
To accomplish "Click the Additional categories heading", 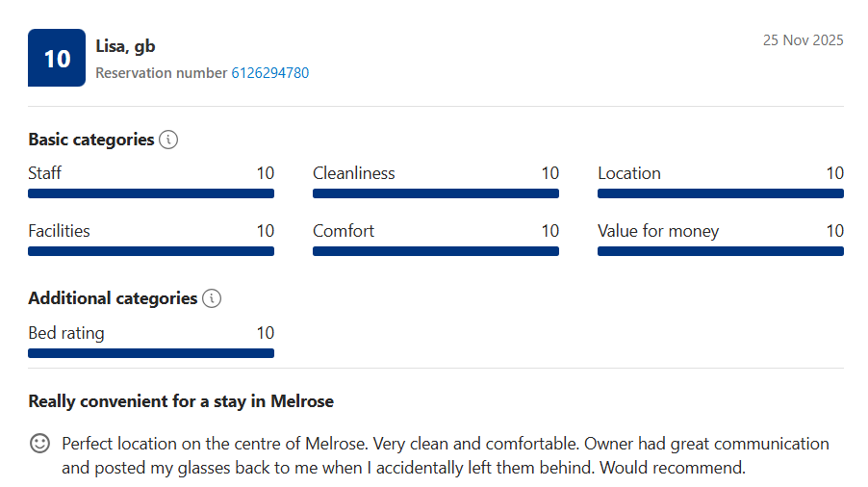I will 113,298.
